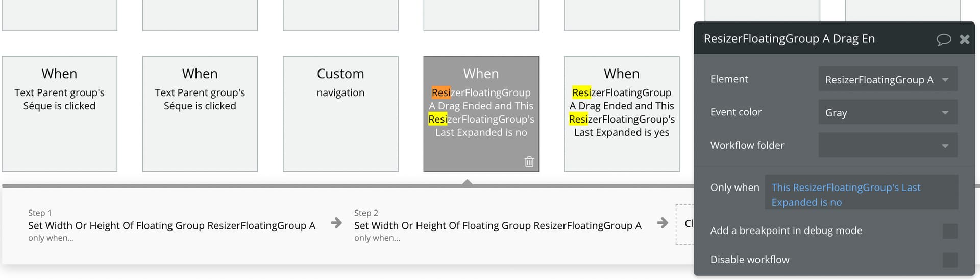
Task: Select Step 1 Set Width Or Height action
Action: 171,225
